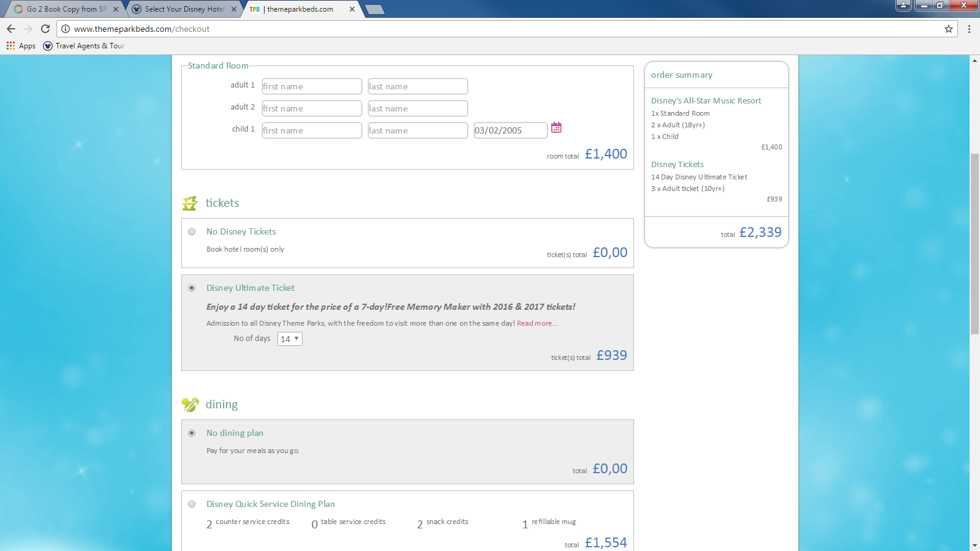980x551 pixels.
Task: Click the Disney Ultimate Ticket title
Action: click(x=251, y=288)
